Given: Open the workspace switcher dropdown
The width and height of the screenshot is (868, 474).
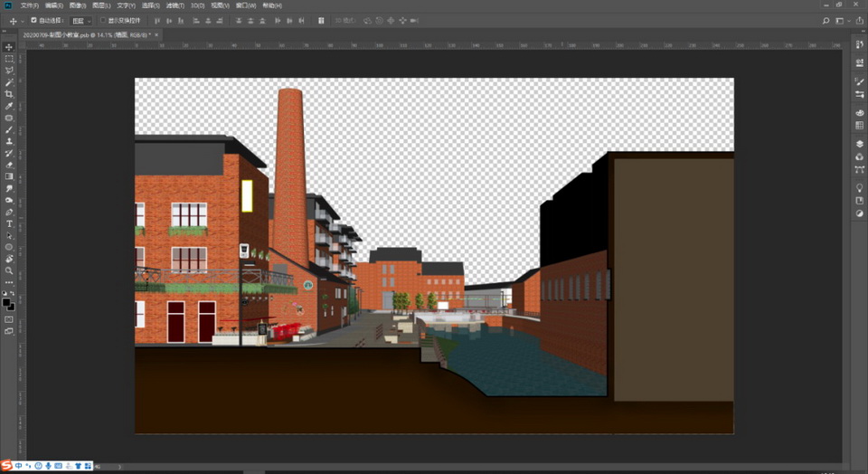Looking at the screenshot, I should click(x=842, y=20).
